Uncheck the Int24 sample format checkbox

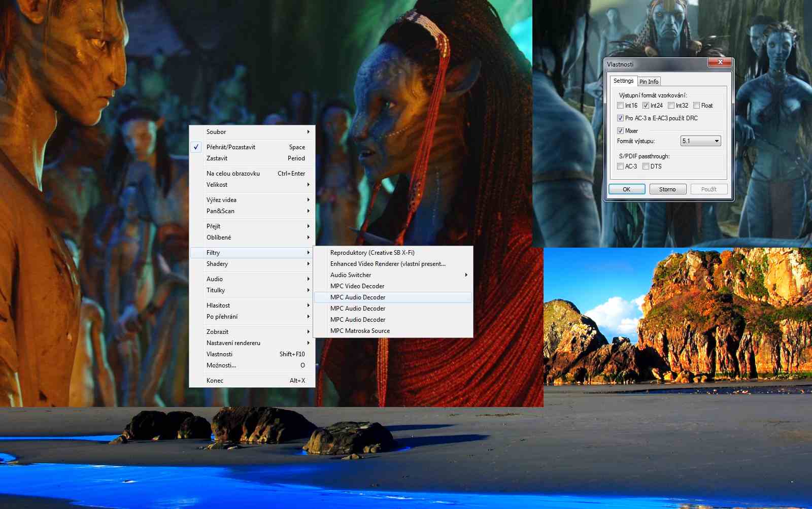click(x=646, y=106)
